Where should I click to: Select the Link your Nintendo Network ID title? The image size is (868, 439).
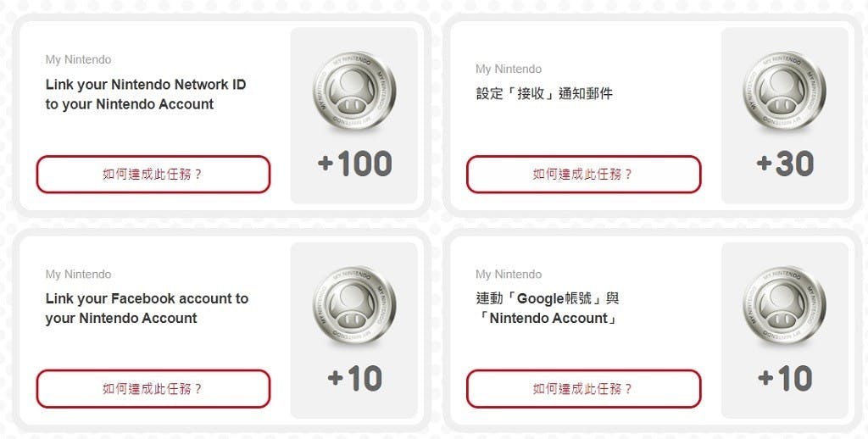click(146, 94)
